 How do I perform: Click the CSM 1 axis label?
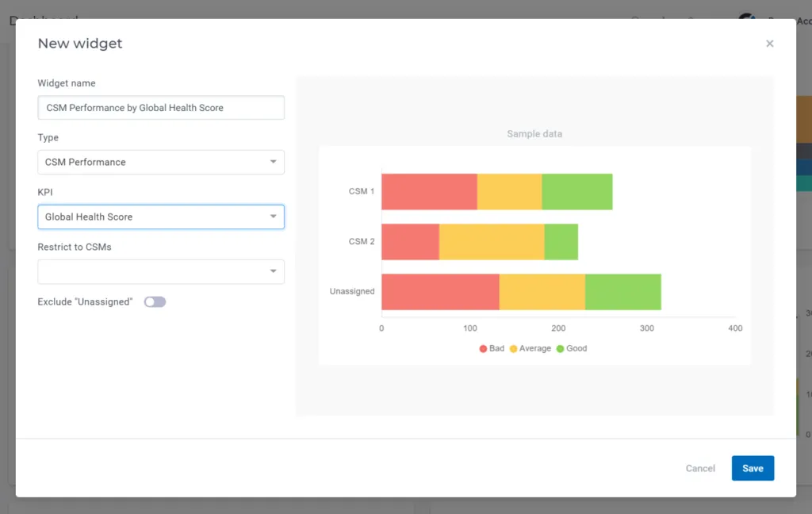point(362,191)
